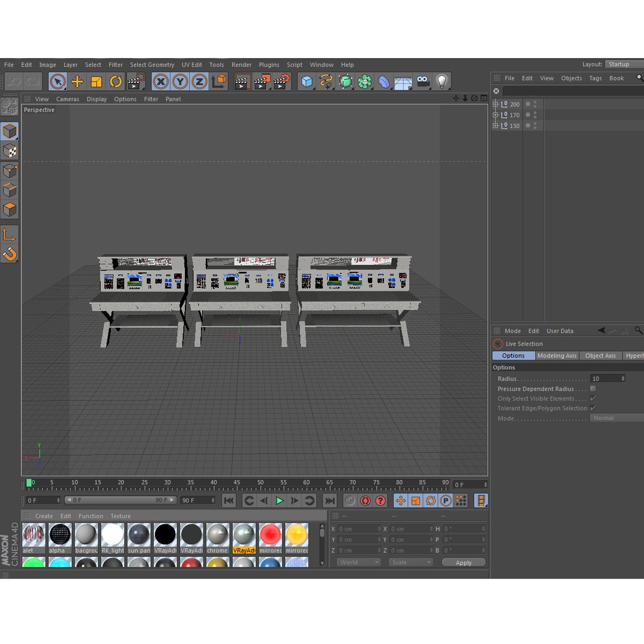Toggle Z axis lock
The width and height of the screenshot is (644, 644).
tap(199, 81)
